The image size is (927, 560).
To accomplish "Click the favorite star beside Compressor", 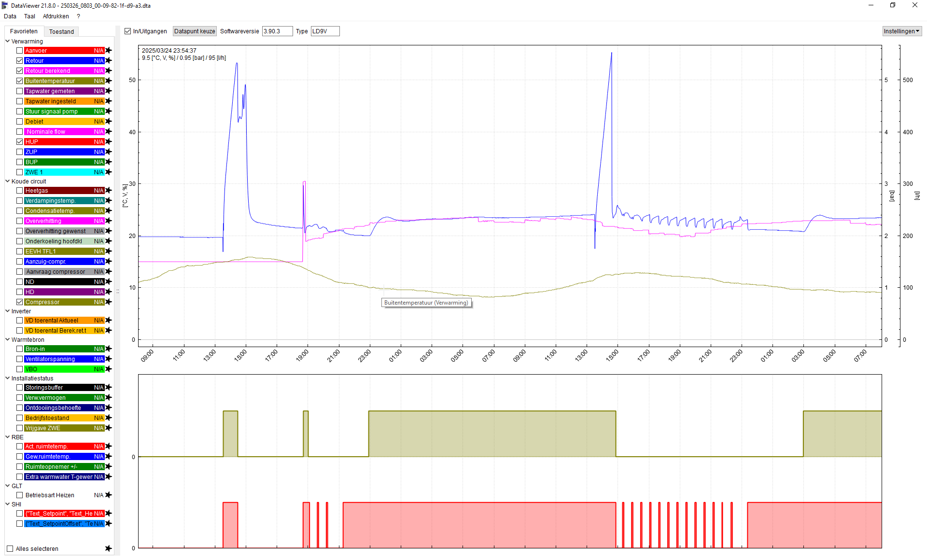I will pos(109,302).
